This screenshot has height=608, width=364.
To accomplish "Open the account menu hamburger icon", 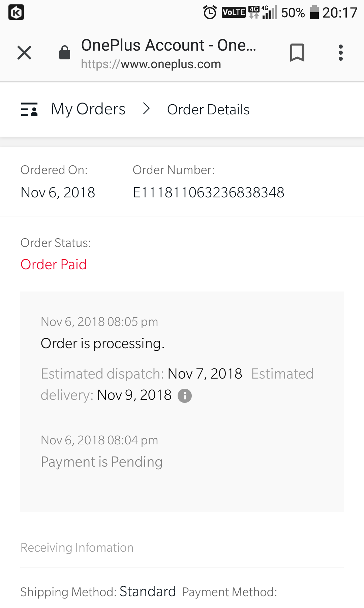I will [29, 109].
